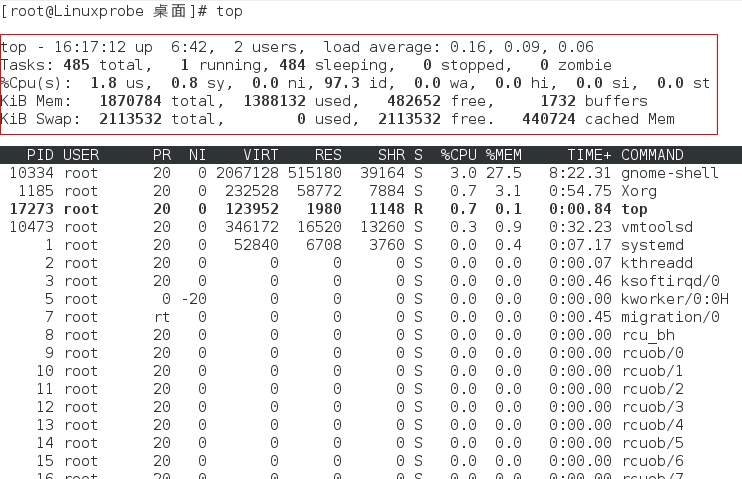Screen dimensions: 742x479
Task: Click the rcuob/1 command entry
Action: tap(652, 371)
